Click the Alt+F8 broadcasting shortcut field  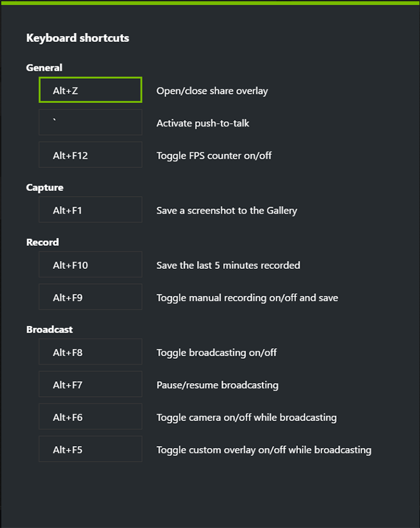(x=90, y=352)
